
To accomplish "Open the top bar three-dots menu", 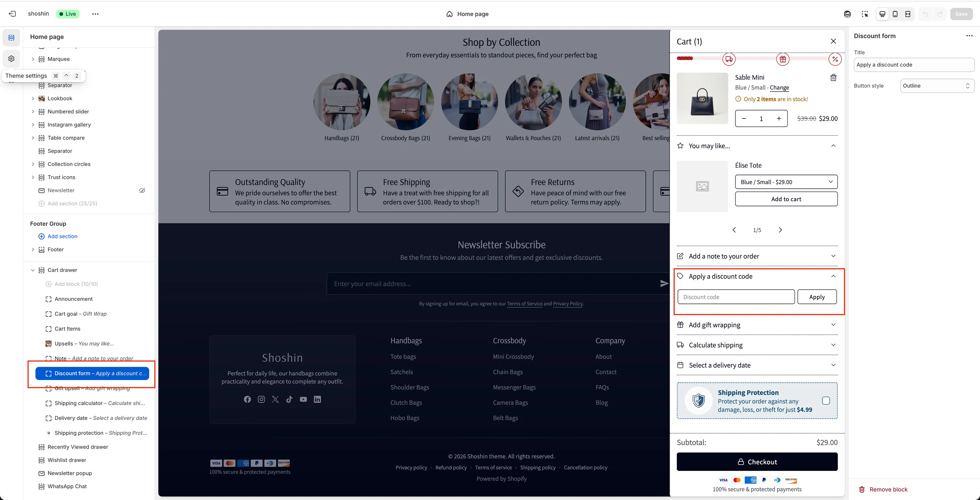I will tap(95, 14).
